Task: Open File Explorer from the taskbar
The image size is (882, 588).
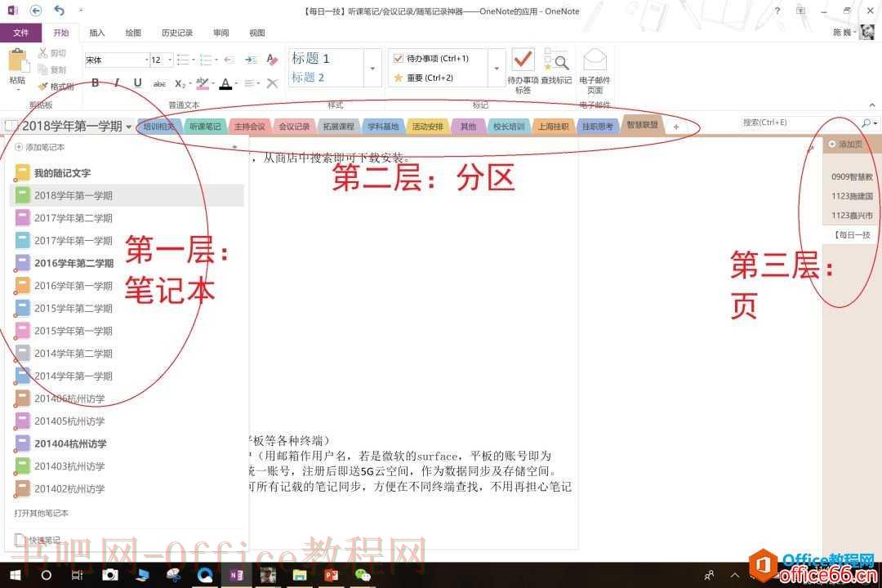Action: (299, 574)
